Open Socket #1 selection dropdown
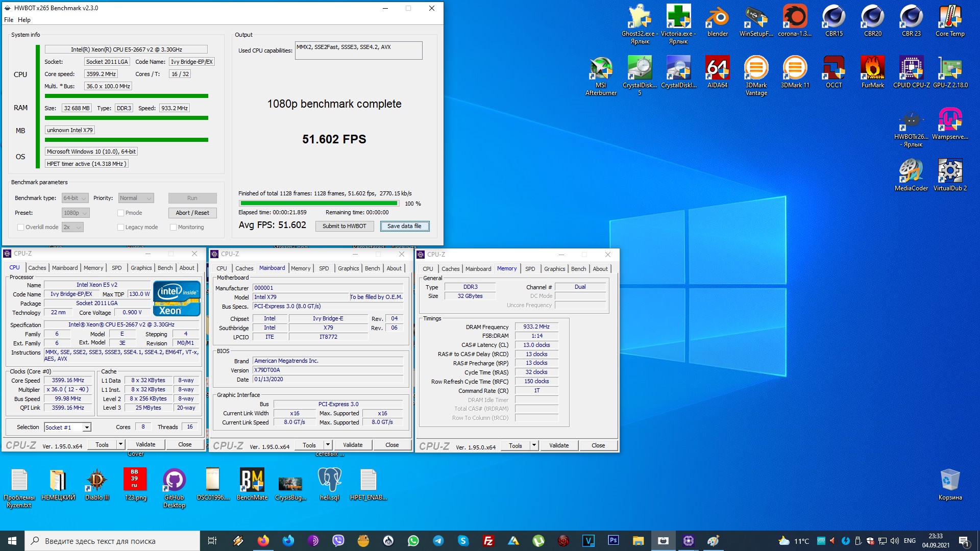This screenshot has width=980, height=551. tap(67, 428)
